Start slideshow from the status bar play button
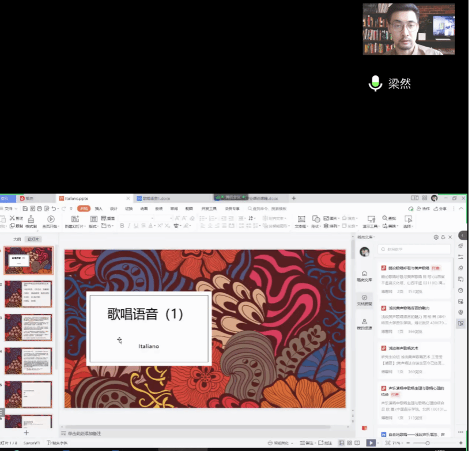Viewport: 476px width, 451px height. coord(371,443)
